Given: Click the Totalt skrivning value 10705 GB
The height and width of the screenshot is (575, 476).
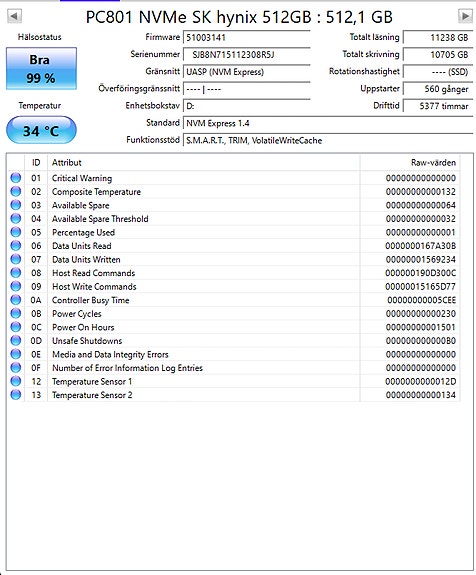Looking at the screenshot, I should click(x=438, y=55).
